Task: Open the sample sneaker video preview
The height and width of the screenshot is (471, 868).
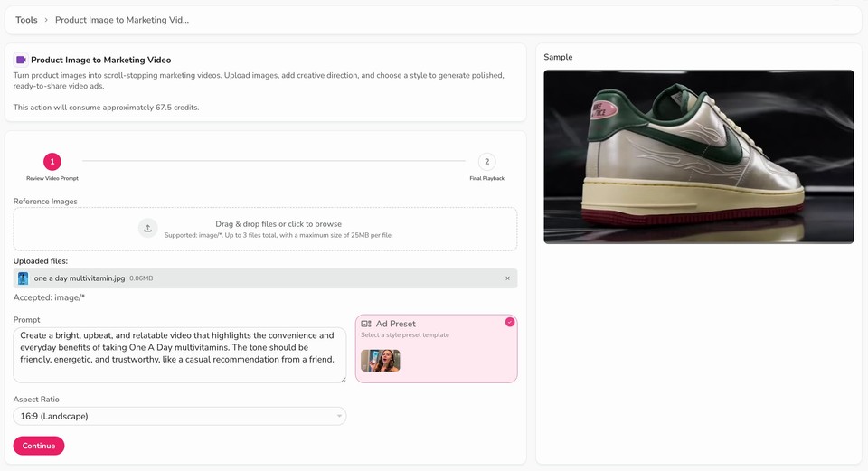Action: point(698,156)
